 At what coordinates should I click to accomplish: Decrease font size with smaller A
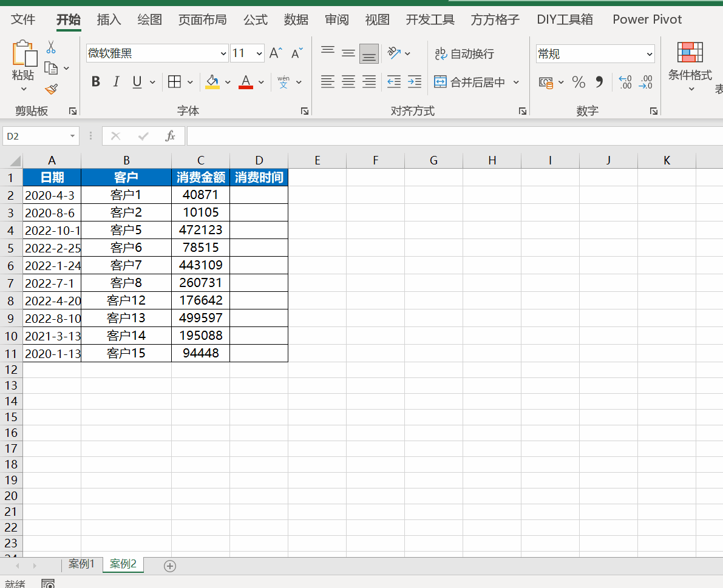click(297, 53)
